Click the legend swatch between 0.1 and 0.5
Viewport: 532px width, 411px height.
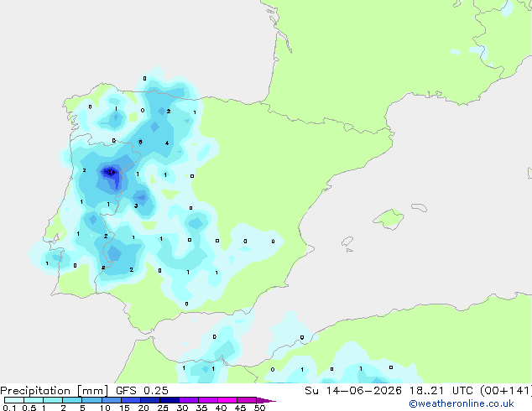pyautogui.click(x=14, y=400)
